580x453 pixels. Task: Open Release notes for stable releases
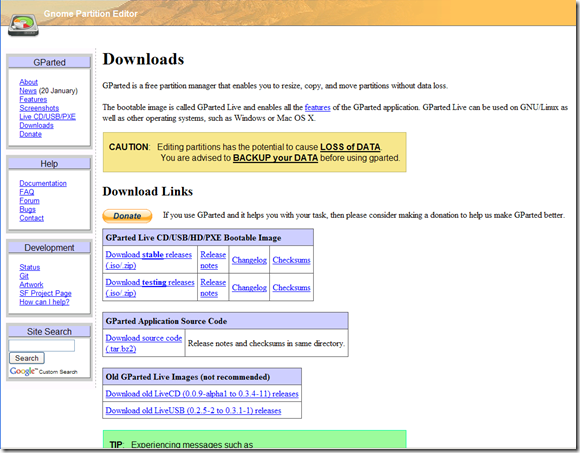tap(213, 260)
